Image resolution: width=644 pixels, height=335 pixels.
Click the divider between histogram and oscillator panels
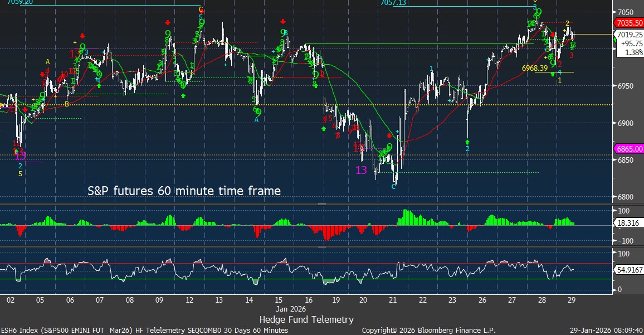click(x=321, y=246)
